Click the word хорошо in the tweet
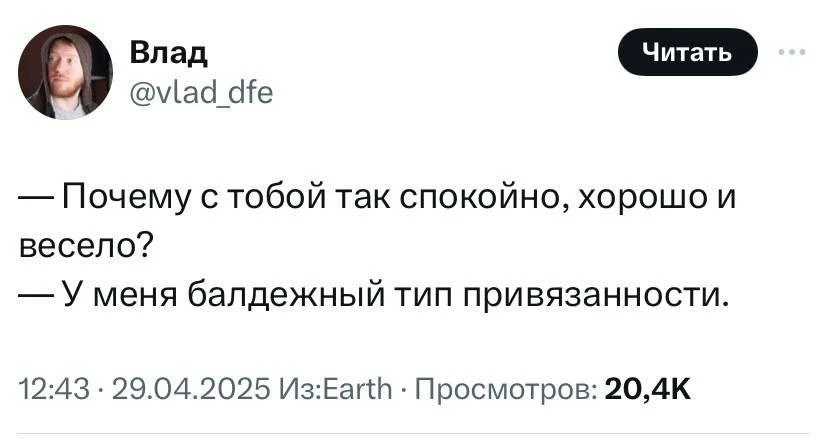The width and height of the screenshot is (828, 441). coord(630,194)
